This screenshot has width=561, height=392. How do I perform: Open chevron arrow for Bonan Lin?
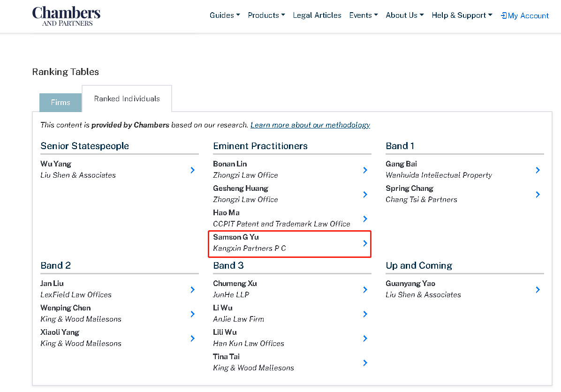tap(365, 170)
